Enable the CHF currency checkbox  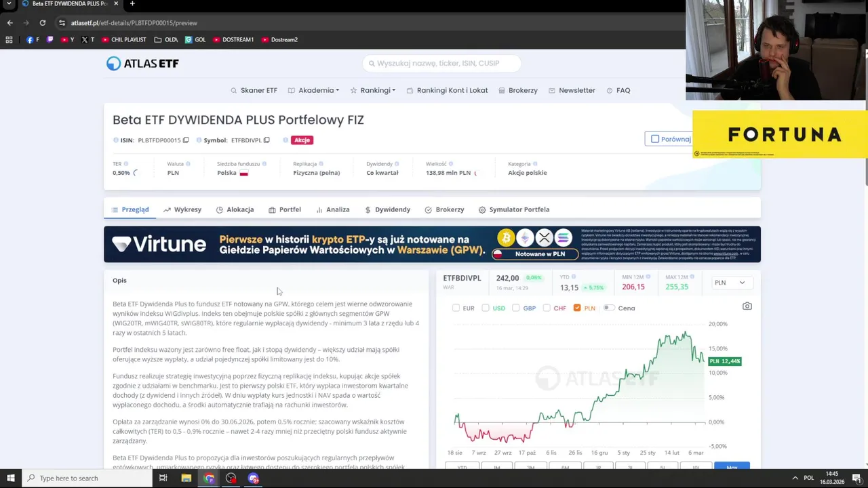(547, 308)
